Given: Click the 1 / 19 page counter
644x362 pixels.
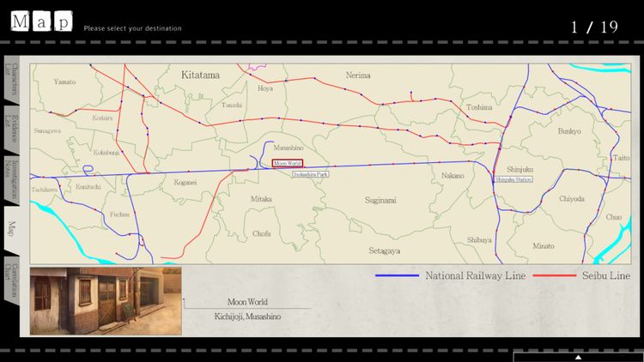Looking at the screenshot, I should pos(594,27).
